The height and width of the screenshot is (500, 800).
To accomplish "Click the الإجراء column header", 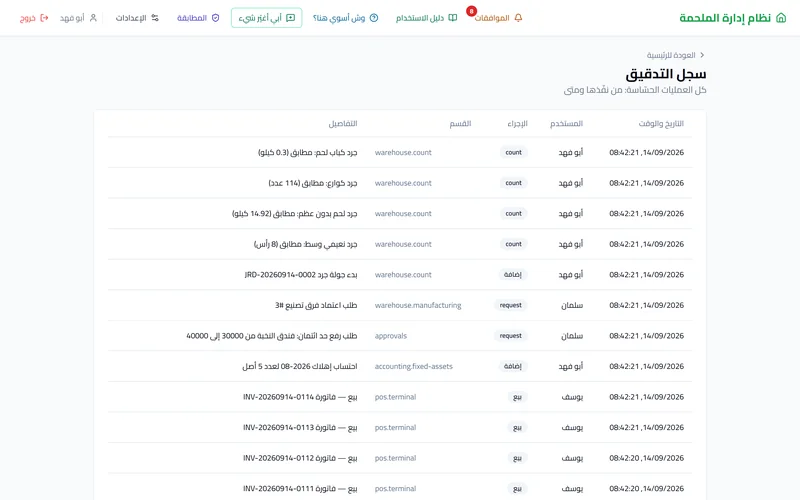I will pos(517,123).
